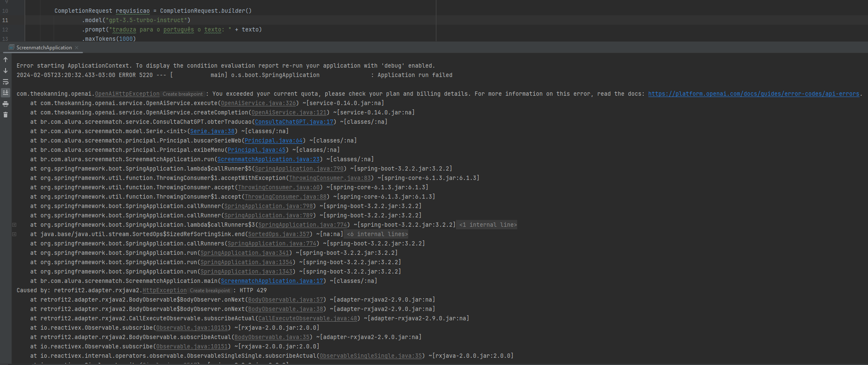This screenshot has width=868, height=365.
Task: Open BodyObservable.java:38 source link
Action: coord(285,309)
